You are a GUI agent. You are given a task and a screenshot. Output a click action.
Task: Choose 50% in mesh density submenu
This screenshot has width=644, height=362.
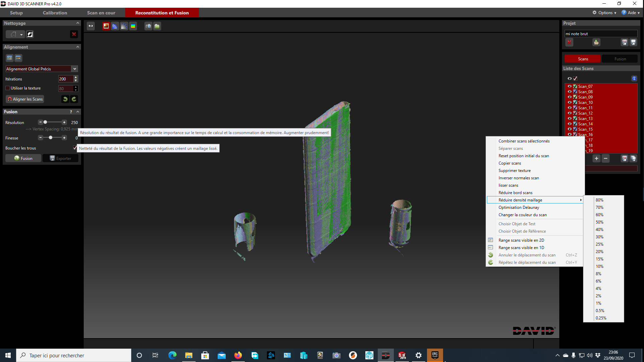599,222
